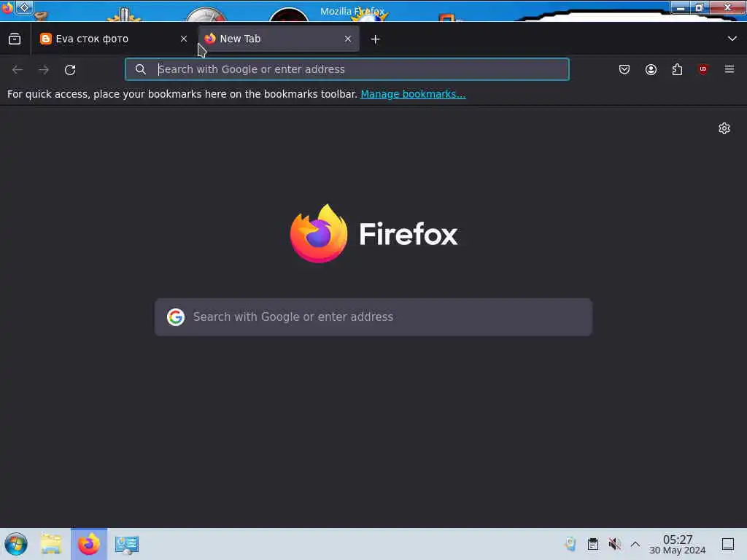Focus the address bar search field

click(347, 69)
